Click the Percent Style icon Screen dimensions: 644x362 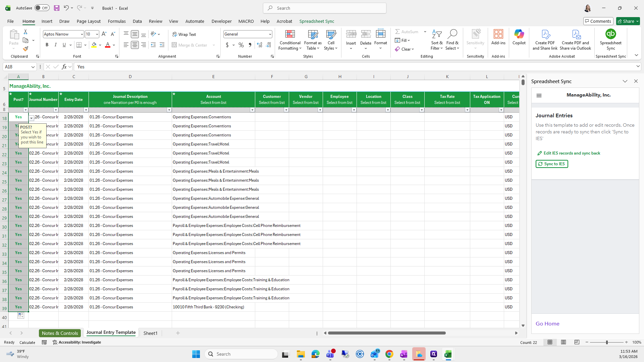(241, 45)
